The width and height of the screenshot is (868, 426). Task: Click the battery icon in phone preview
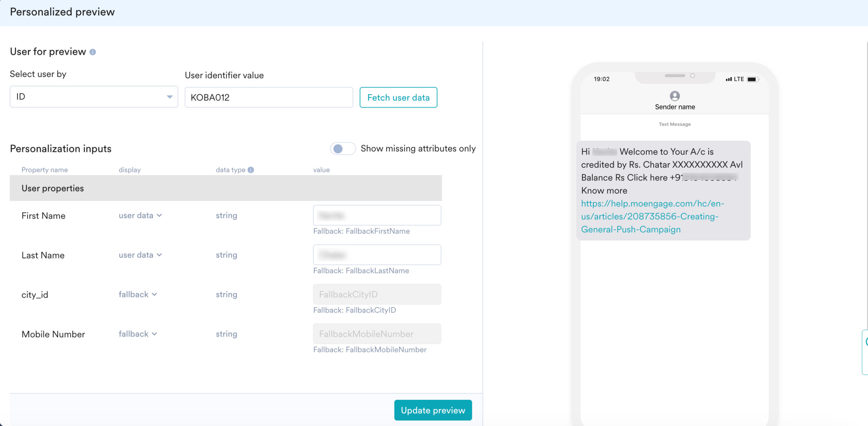752,80
